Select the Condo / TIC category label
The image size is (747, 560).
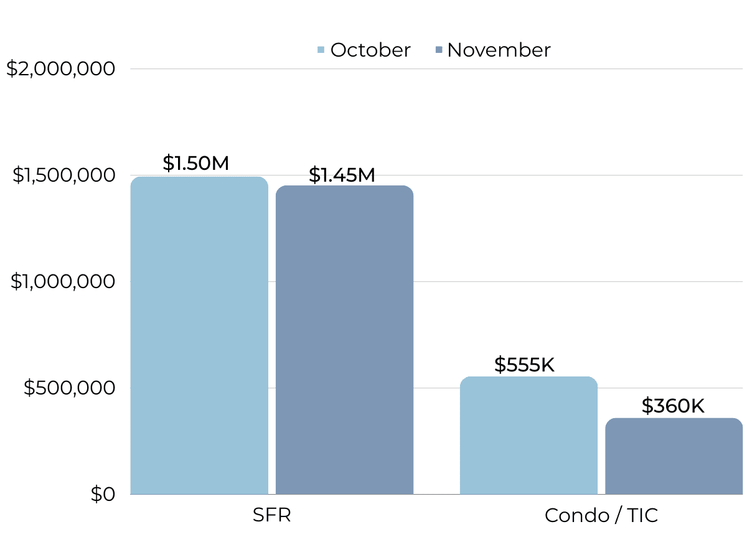click(601, 516)
